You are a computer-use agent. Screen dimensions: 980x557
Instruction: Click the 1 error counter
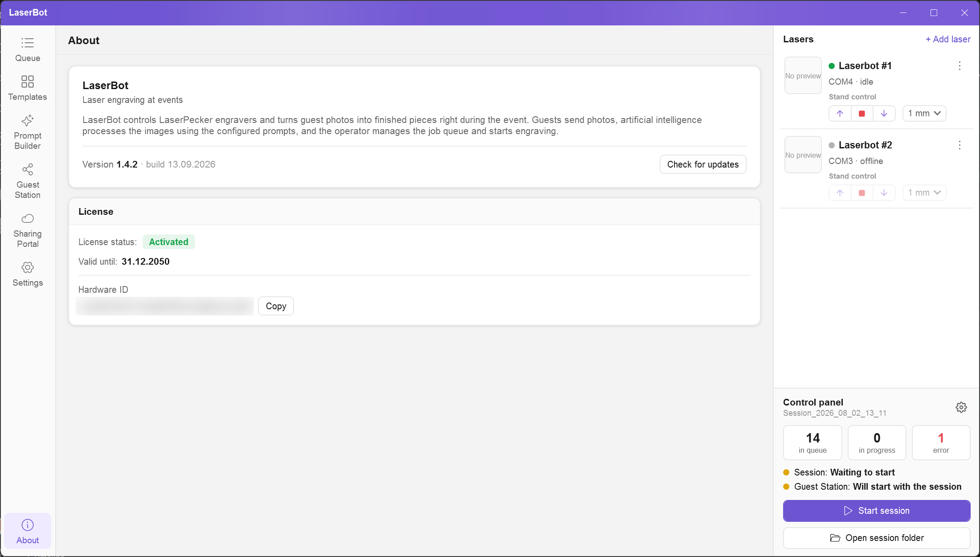(941, 442)
